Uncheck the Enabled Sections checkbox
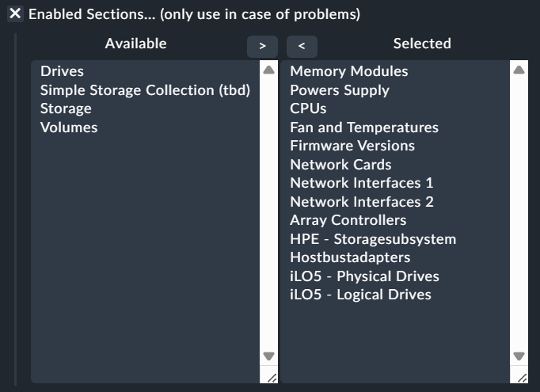 coord(15,14)
